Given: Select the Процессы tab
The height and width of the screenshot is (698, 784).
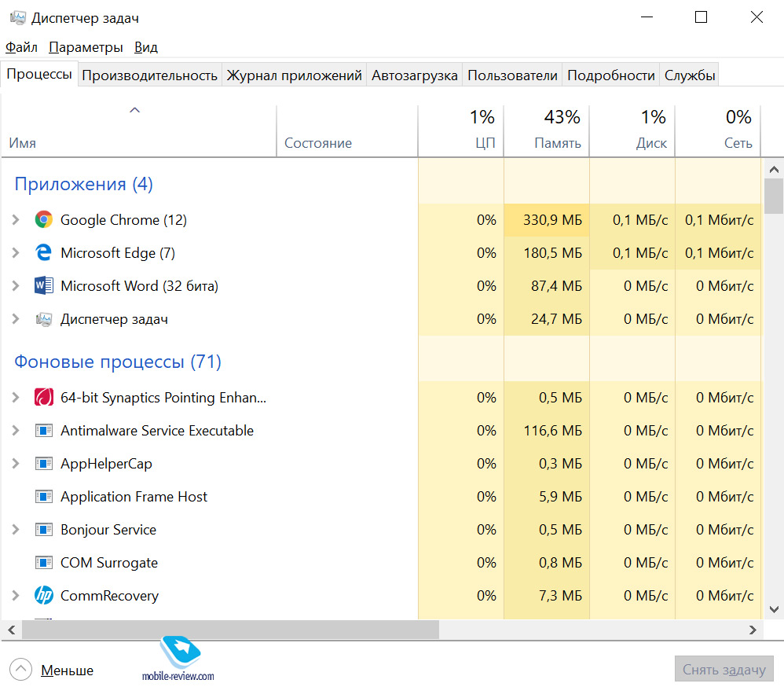Looking at the screenshot, I should coord(39,74).
